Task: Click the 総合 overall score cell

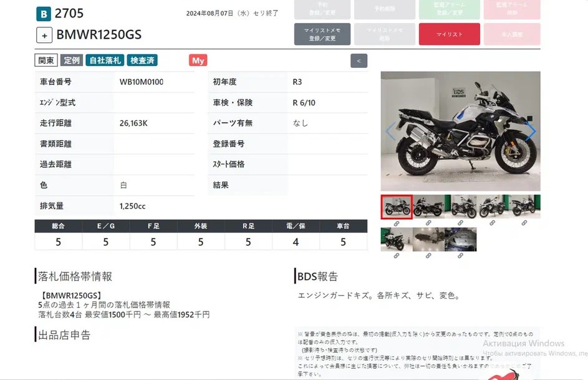Action: [58, 242]
